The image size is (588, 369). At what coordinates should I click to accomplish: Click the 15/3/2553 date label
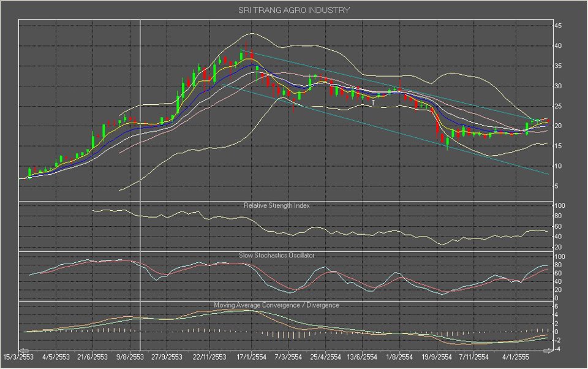pyautogui.click(x=18, y=357)
